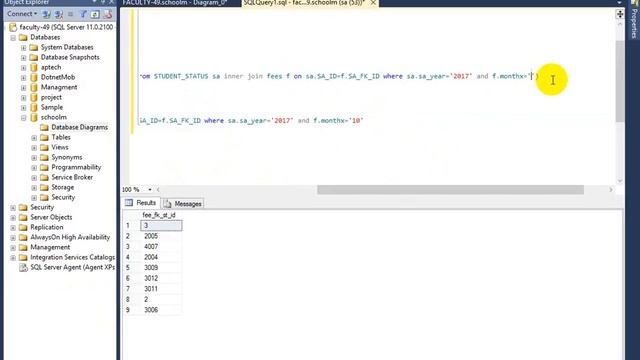Close the Object Explorer panel
Viewport: 640px width, 360px height.
click(x=112, y=2)
